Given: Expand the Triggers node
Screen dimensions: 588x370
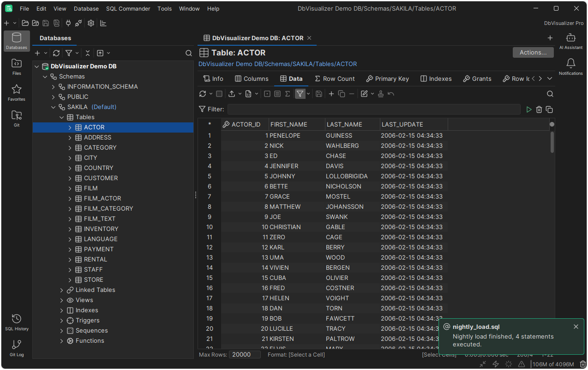Looking at the screenshot, I should 62,321.
